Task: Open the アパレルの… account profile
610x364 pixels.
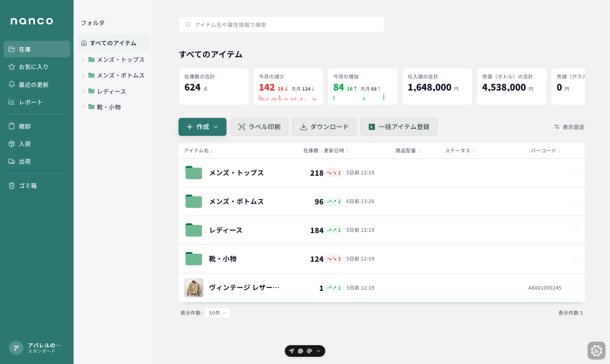Action: pyautogui.click(x=37, y=348)
